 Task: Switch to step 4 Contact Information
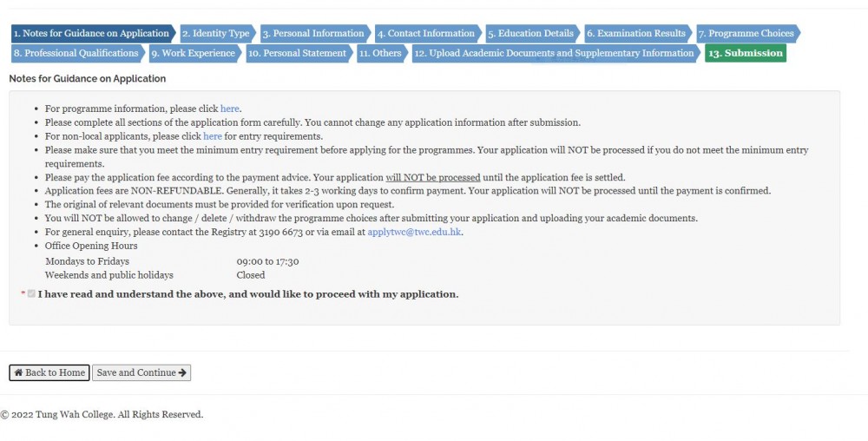coord(428,33)
